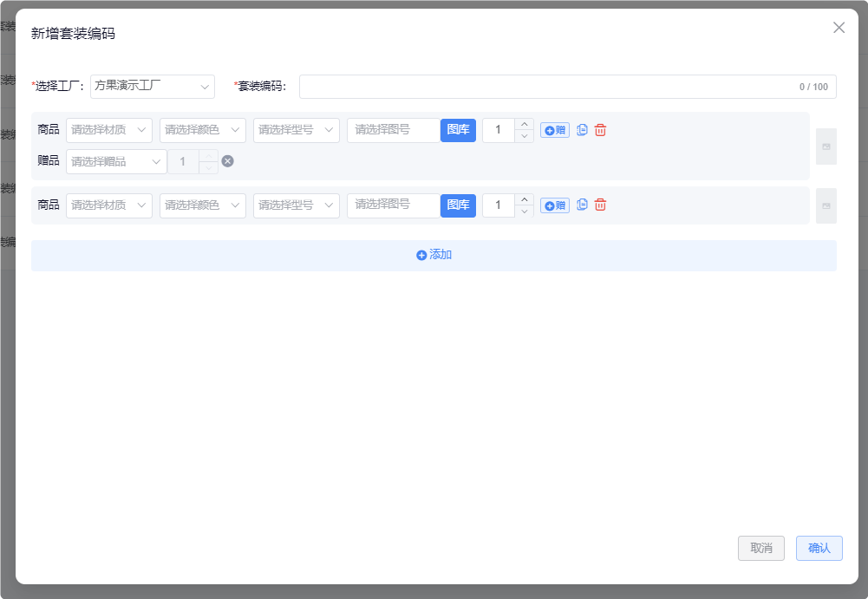Delete the second product row
Image resolution: width=868 pixels, height=599 pixels.
click(x=600, y=205)
